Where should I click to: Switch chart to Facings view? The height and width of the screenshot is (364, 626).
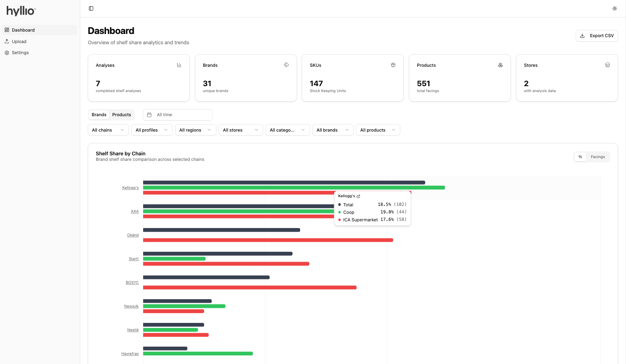point(598,157)
